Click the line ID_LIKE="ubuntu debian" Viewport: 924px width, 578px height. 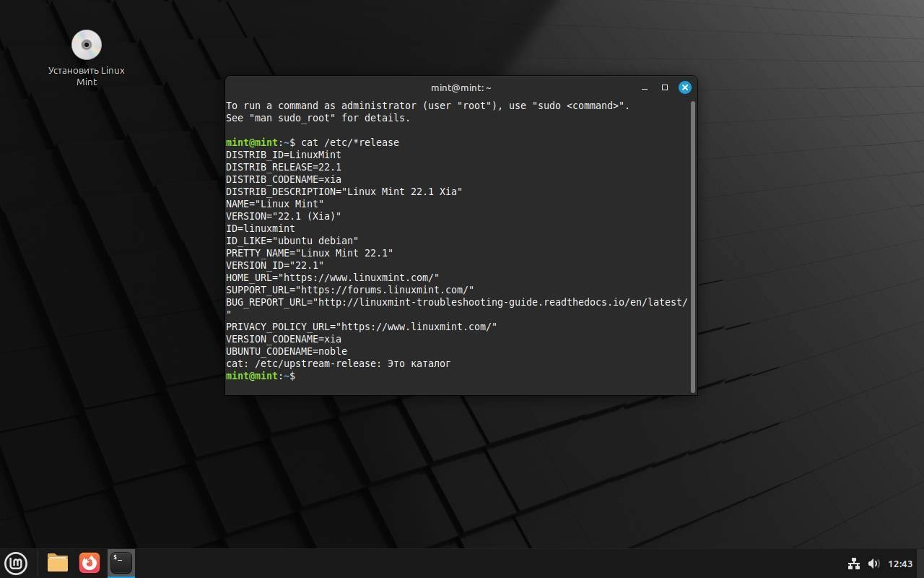click(292, 241)
